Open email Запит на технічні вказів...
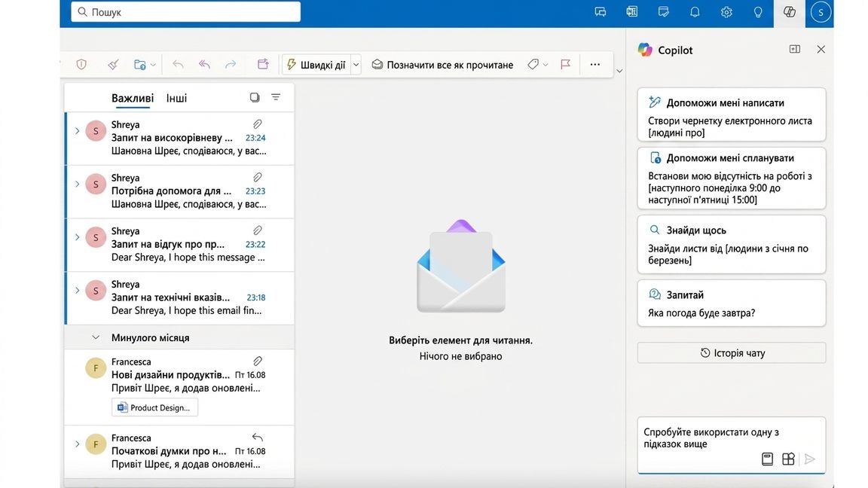 point(180,297)
